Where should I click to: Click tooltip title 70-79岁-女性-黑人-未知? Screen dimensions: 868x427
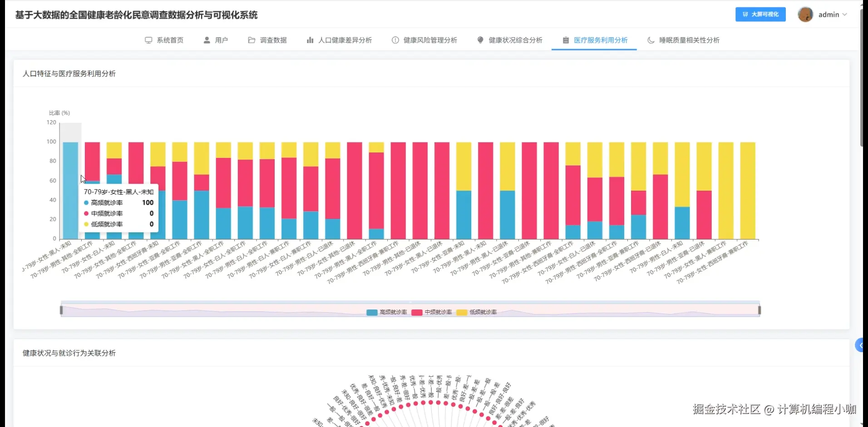[118, 192]
